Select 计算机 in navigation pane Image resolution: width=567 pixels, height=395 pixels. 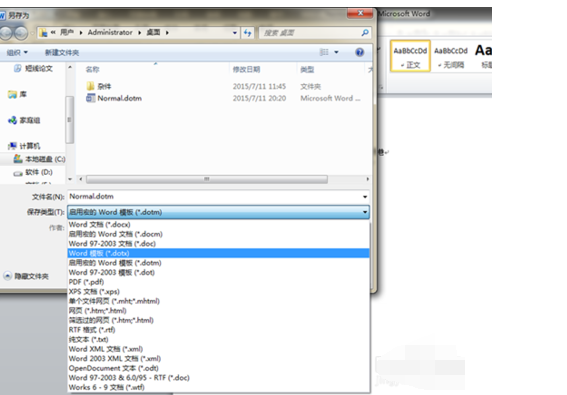(24, 146)
